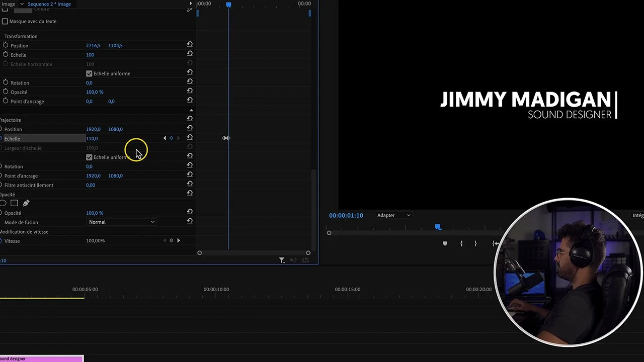This screenshot has height=362, width=644.
Task: Reset the Transformation Position parameter
Action: [x=190, y=44]
